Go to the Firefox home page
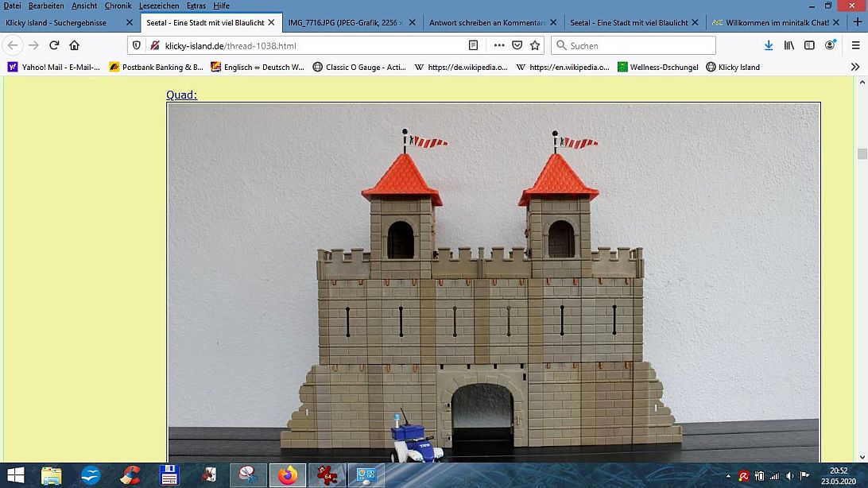 pos(75,45)
